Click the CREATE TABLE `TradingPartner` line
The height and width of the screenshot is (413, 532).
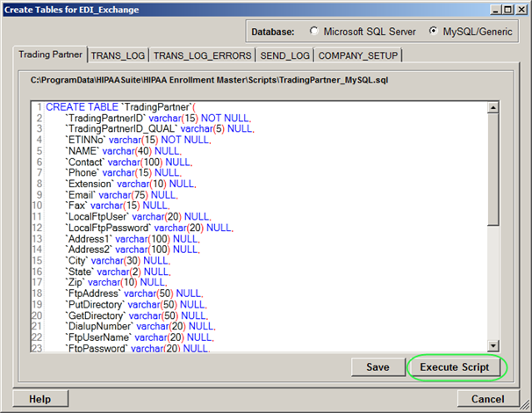[x=121, y=107]
